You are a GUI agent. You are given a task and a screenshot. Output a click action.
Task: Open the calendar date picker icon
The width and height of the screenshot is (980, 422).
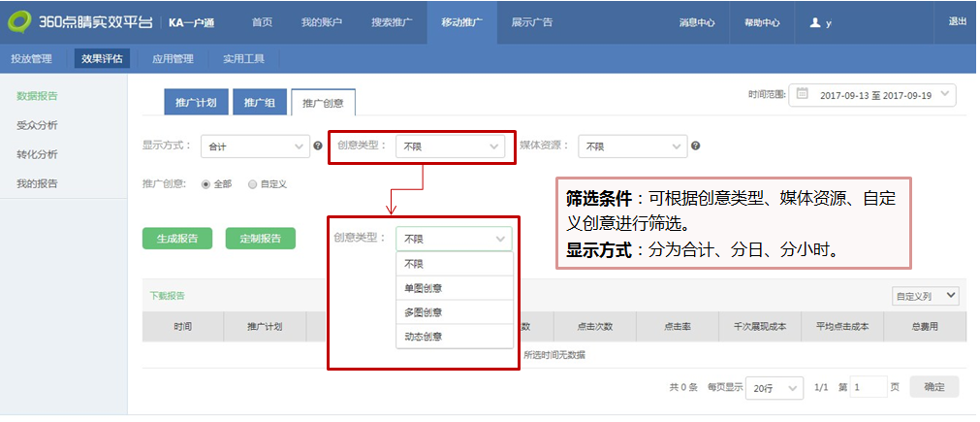click(803, 95)
